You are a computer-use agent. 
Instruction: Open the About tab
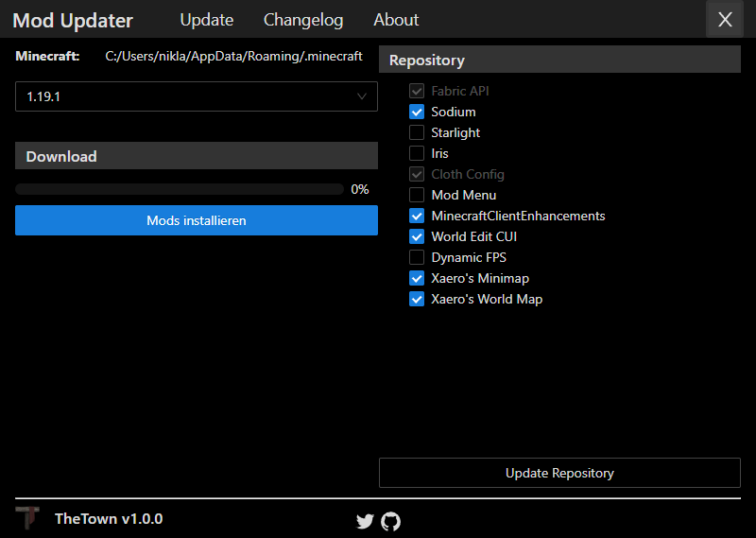[396, 20]
